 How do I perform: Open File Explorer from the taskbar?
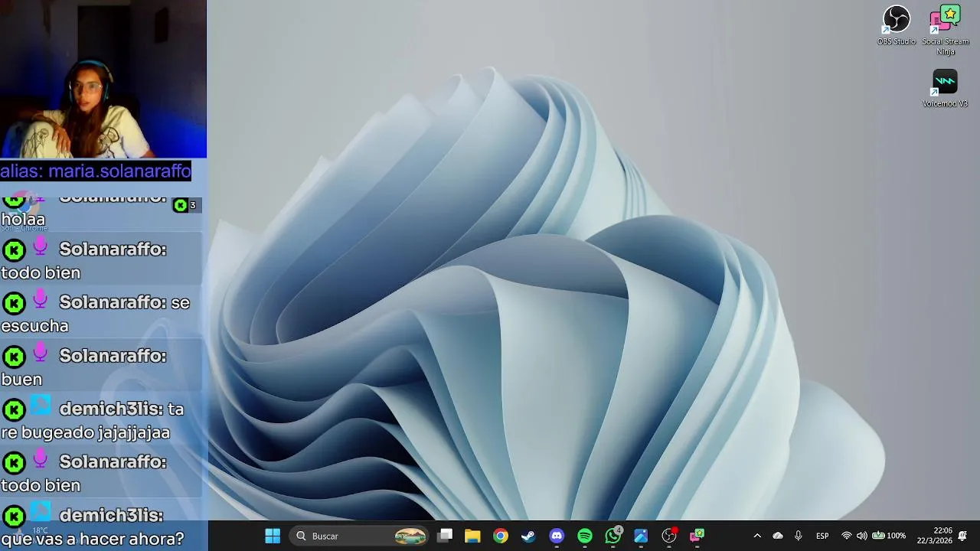[x=472, y=536]
